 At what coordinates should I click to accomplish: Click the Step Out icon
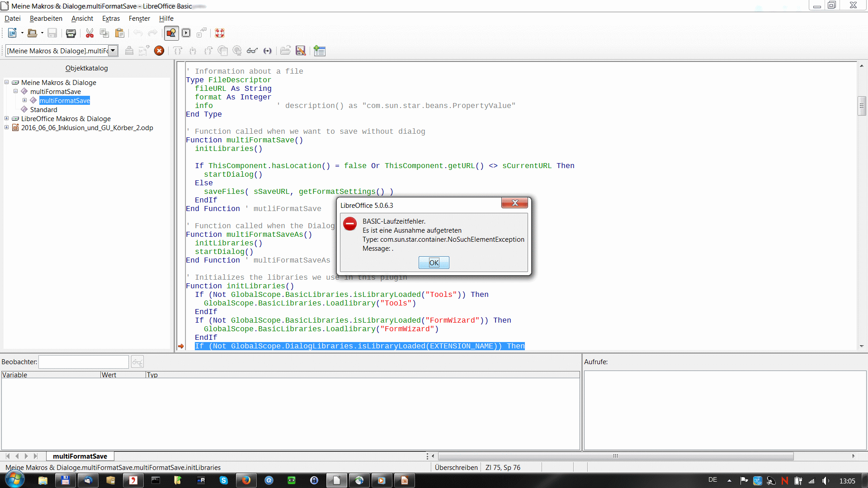pyautogui.click(x=208, y=51)
